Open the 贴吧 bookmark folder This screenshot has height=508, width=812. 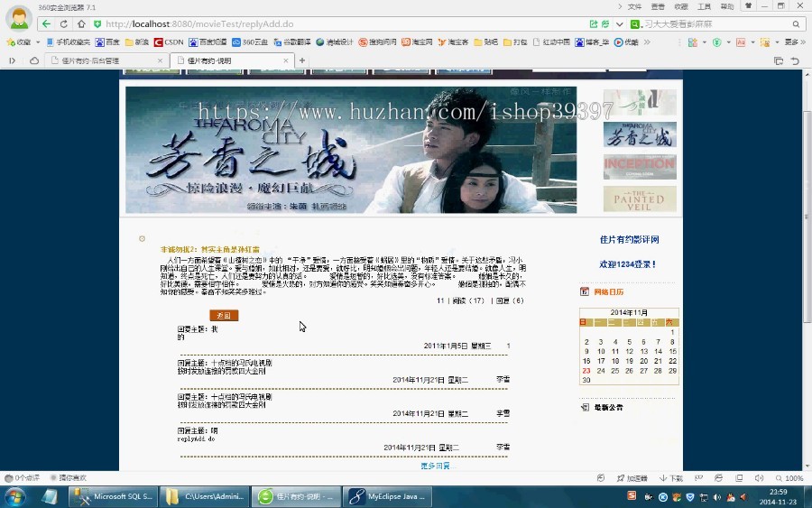coord(485,42)
